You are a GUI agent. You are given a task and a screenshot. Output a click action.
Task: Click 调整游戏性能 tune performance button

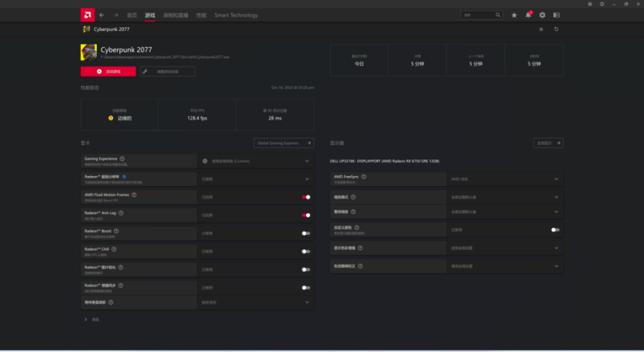pyautogui.click(x=168, y=72)
